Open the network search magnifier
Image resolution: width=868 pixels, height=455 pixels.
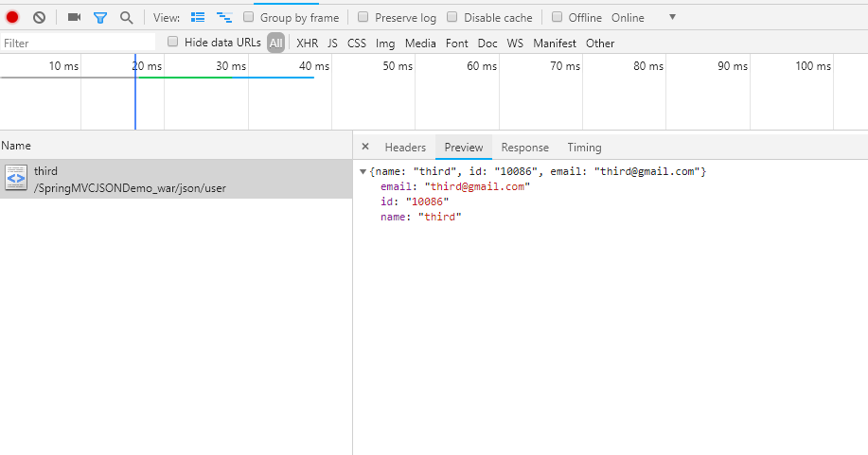(x=126, y=17)
